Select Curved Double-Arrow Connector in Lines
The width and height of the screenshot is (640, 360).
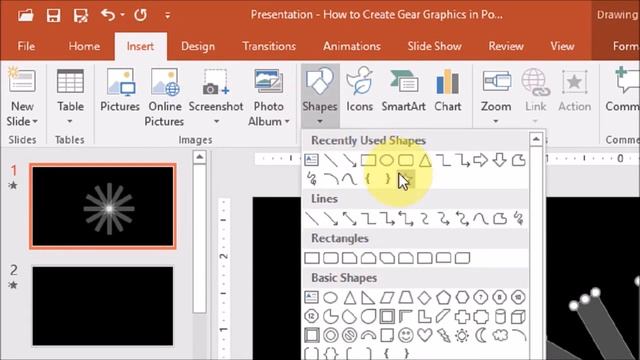click(x=462, y=219)
